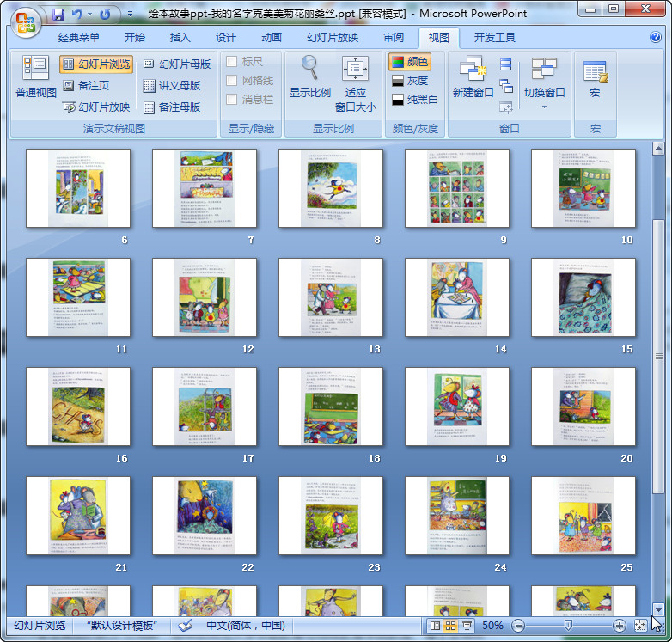Screen dimensions: 672x642
Task: Select slide 8 thumbnail
Action: pyautogui.click(x=331, y=188)
